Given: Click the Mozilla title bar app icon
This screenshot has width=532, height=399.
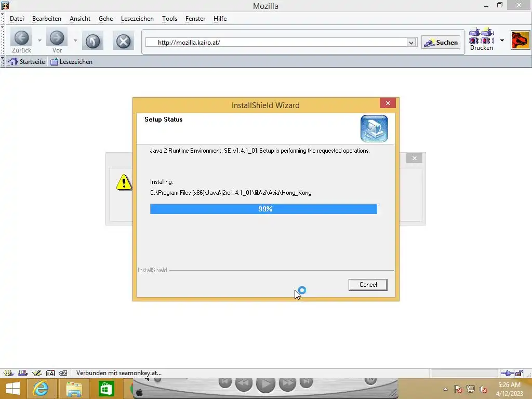Looking at the screenshot, I should pos(5,5).
